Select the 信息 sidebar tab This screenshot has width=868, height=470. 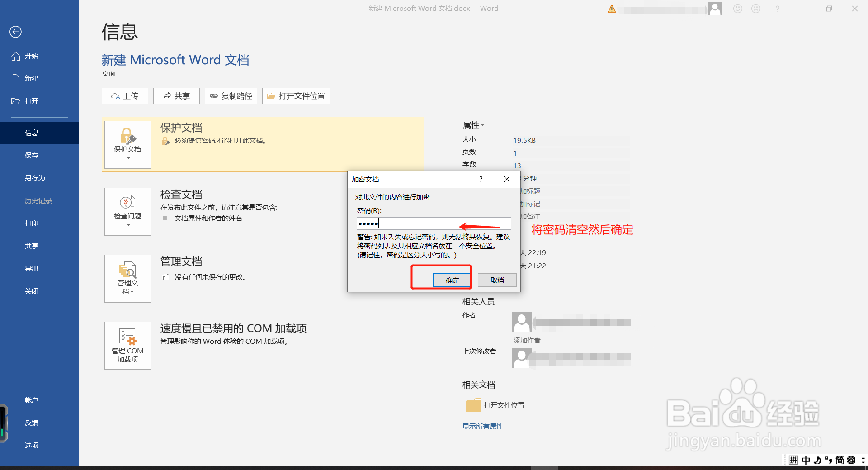point(39,133)
